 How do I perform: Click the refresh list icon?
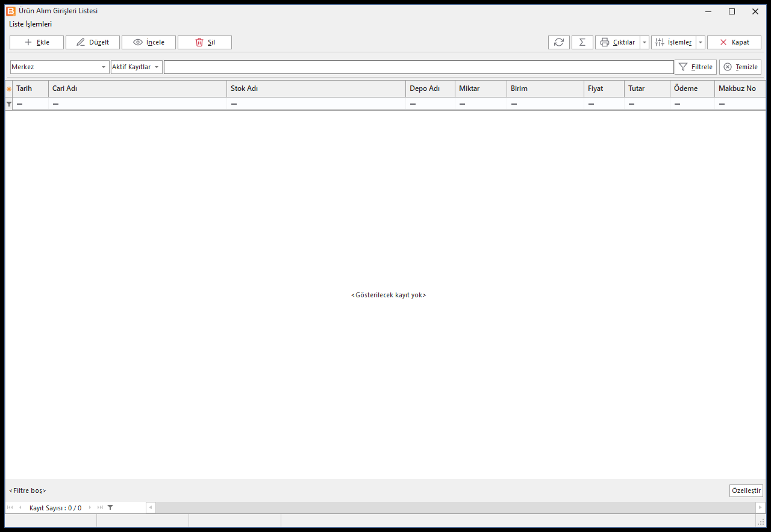coord(559,42)
